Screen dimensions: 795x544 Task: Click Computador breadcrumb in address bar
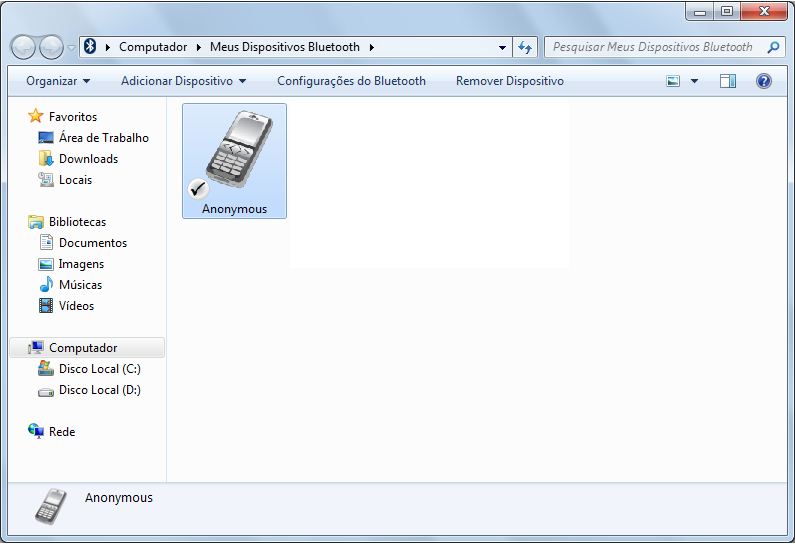(153, 47)
